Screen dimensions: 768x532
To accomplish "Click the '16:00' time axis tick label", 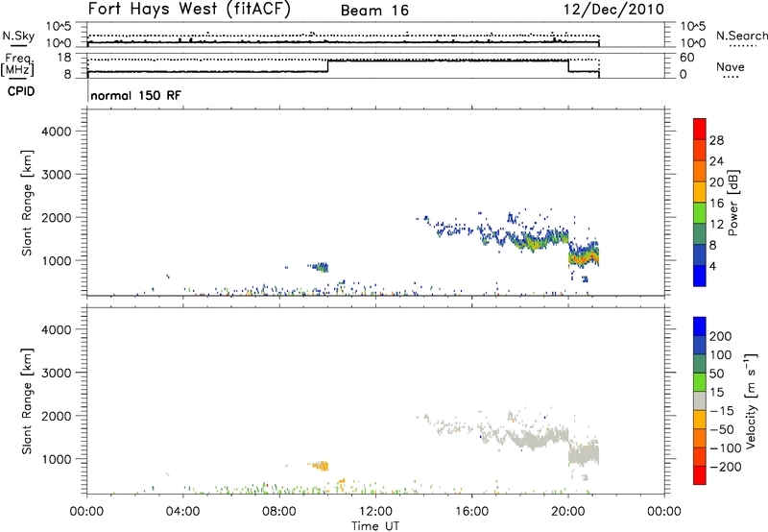I will click(x=472, y=512).
